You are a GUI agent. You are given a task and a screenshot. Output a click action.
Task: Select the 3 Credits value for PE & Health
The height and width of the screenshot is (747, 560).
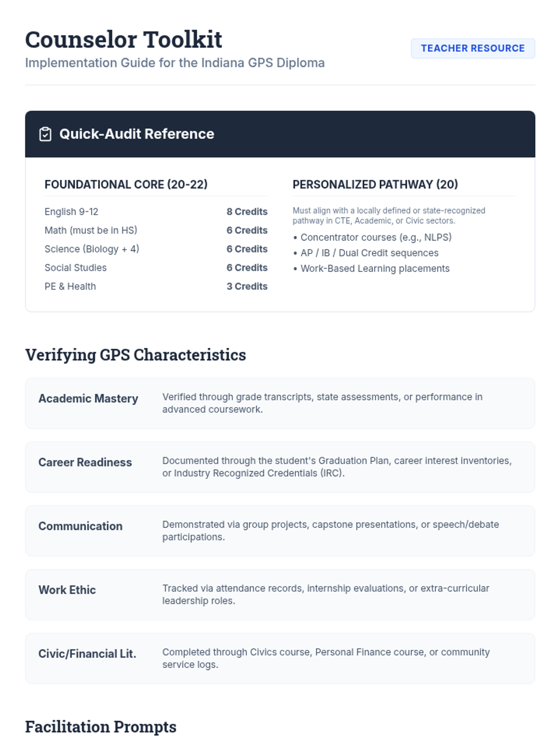247,286
